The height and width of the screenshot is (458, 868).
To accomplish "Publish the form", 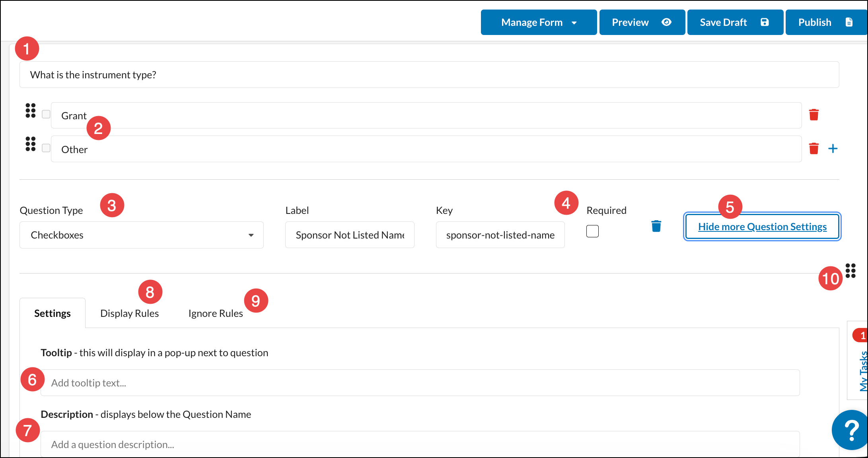I will 826,22.
